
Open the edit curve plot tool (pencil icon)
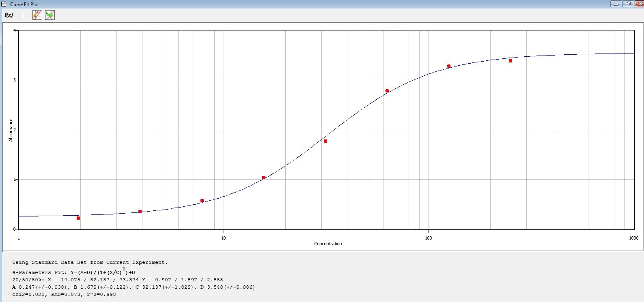pos(37,15)
